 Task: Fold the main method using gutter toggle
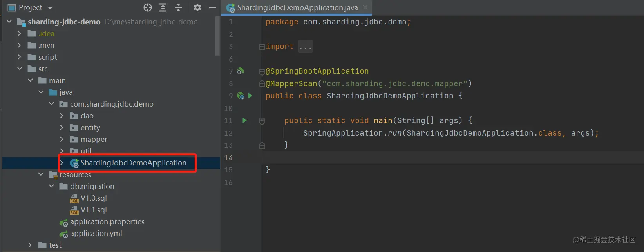point(262,121)
